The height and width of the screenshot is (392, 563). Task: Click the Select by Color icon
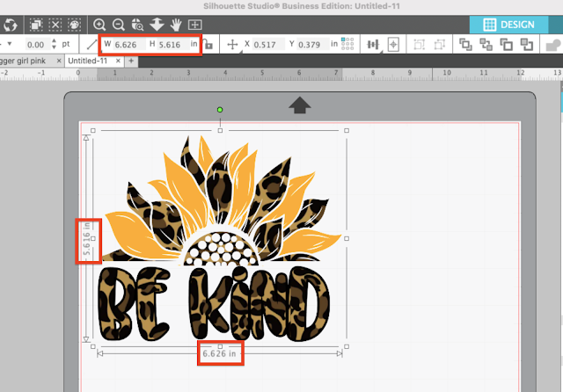(74, 25)
